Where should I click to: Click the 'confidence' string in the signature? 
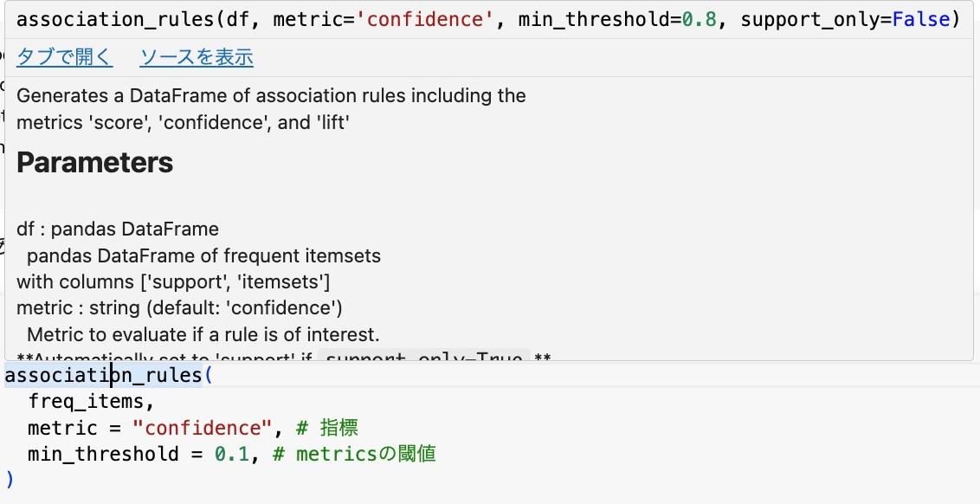(x=429, y=20)
